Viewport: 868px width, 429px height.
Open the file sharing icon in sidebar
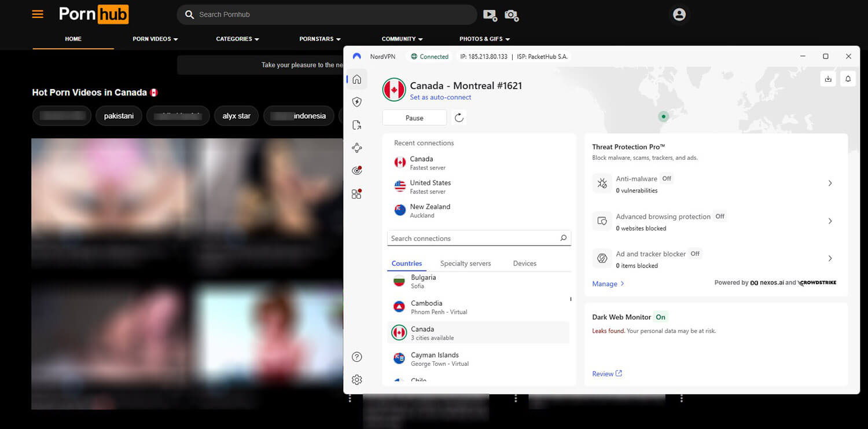pyautogui.click(x=357, y=125)
